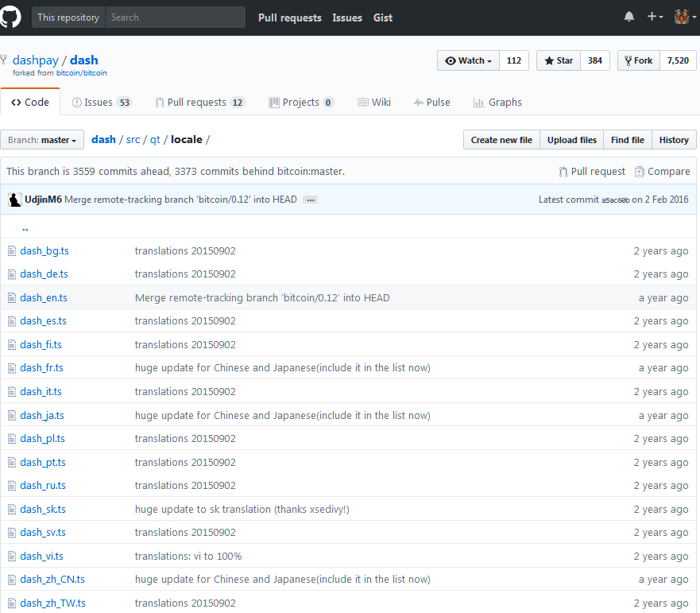Viewport: 700px width, 613px height.
Task: Expand the commit message ellipsis
Action: [310, 200]
